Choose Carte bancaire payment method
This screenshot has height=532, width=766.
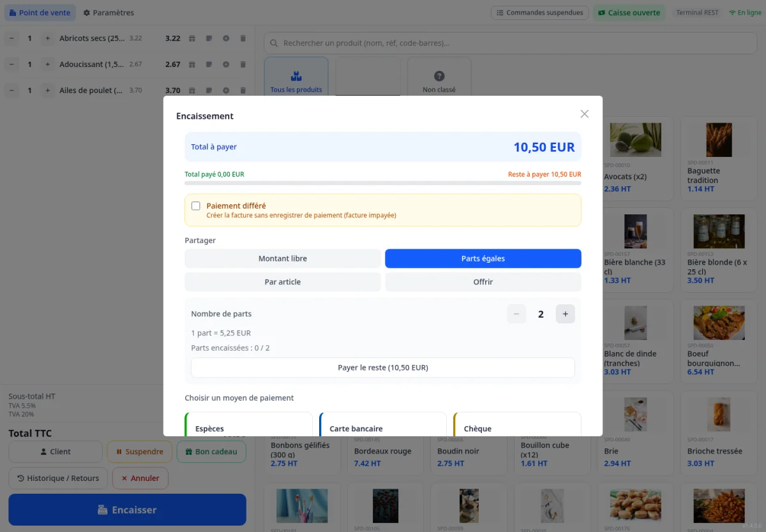[x=383, y=424]
